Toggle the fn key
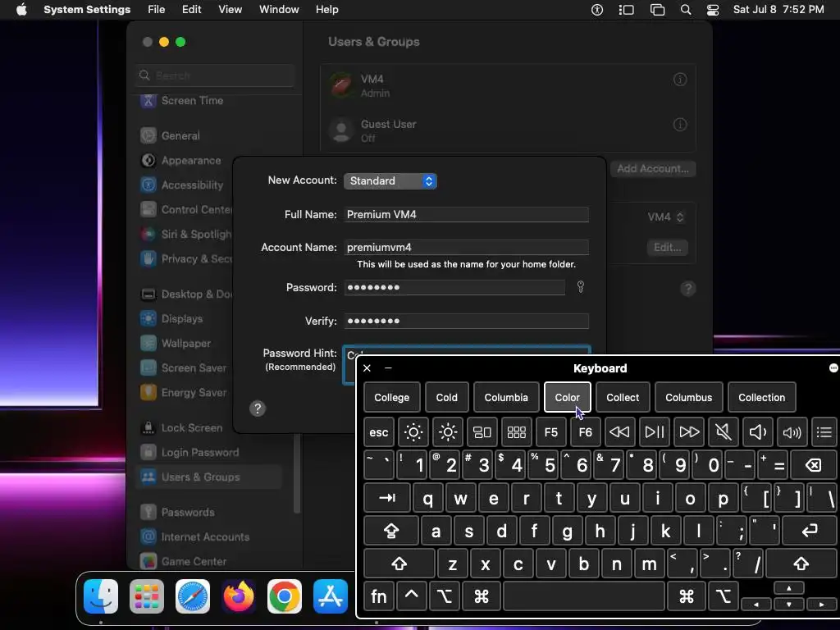The width and height of the screenshot is (840, 630). tap(379, 596)
